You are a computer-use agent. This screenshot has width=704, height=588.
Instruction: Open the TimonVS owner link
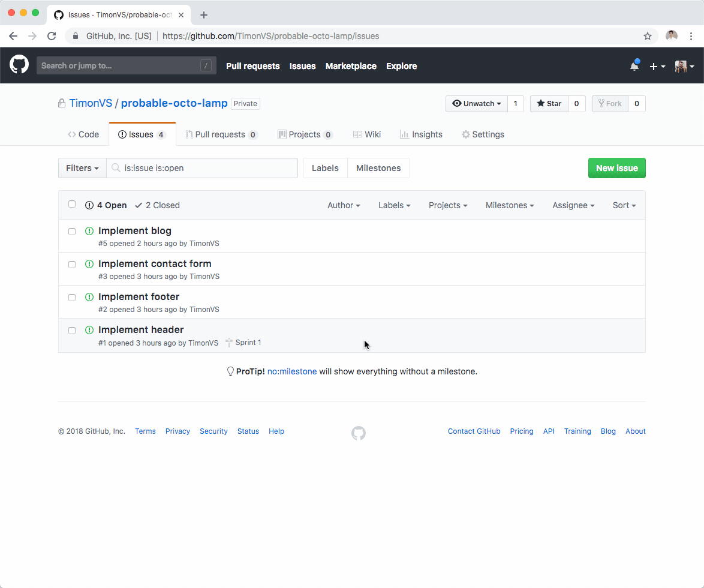91,103
